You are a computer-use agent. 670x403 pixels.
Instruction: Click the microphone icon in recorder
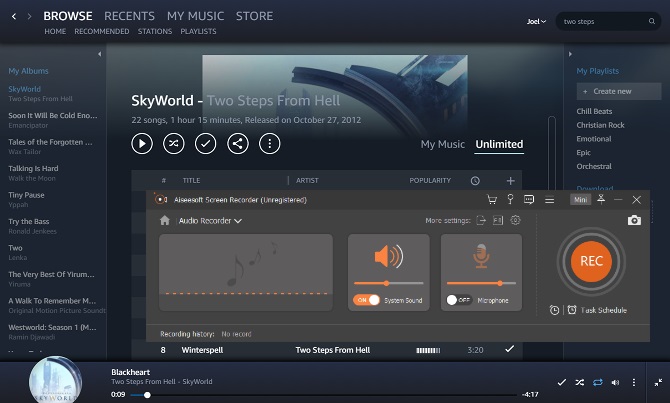pos(481,256)
